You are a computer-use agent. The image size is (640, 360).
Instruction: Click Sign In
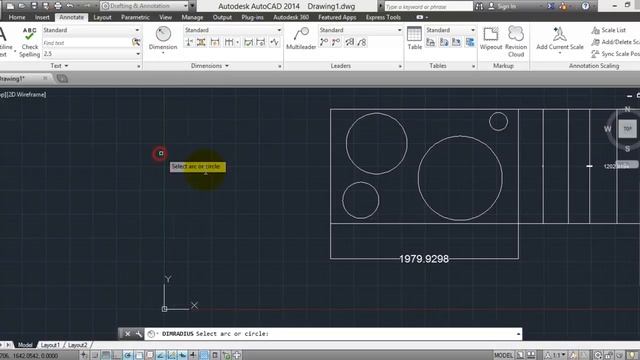(502, 6)
